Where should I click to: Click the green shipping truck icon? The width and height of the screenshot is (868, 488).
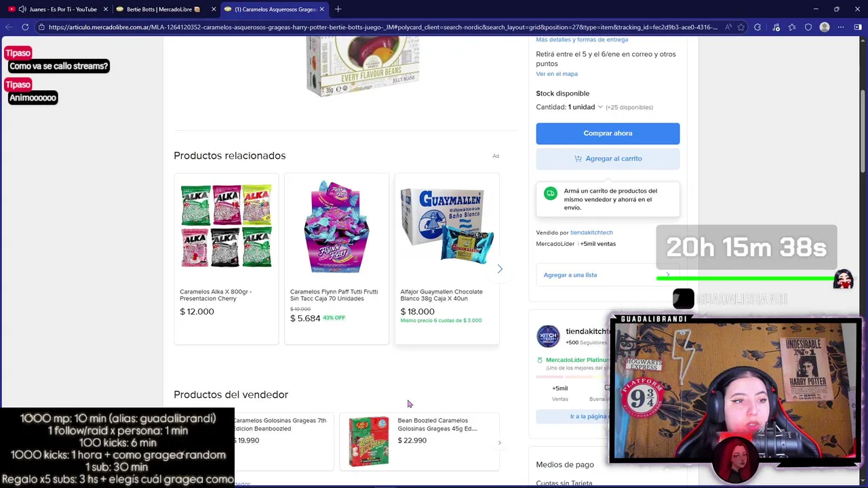550,193
